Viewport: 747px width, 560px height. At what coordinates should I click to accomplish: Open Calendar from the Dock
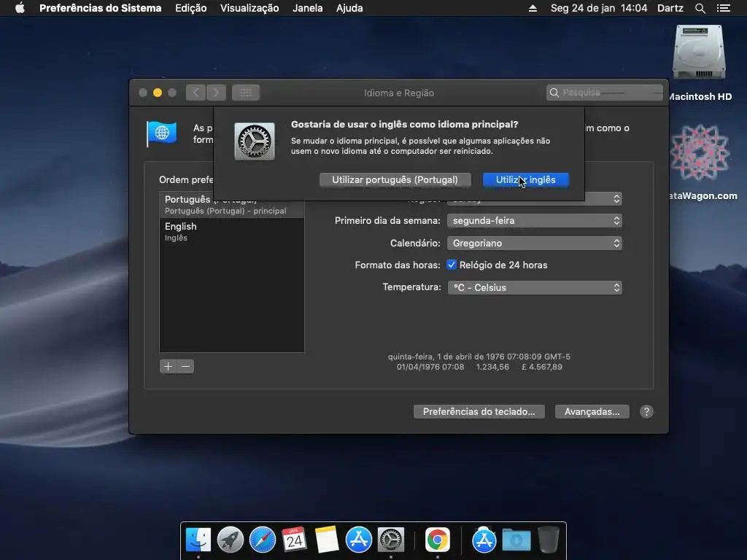295,540
